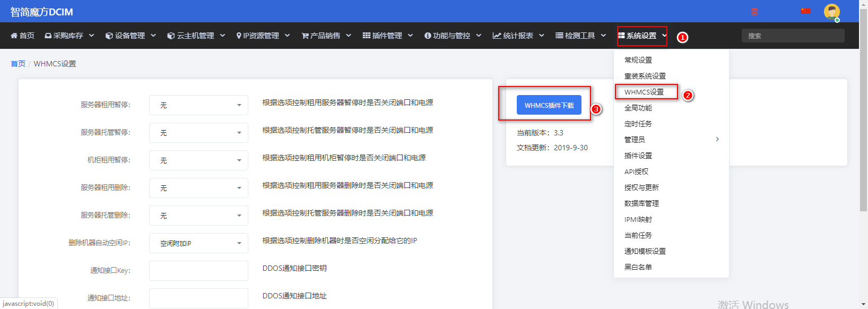The image size is (868, 309).
Task: Open 黑白名单 menu entry
Action: pos(638,267)
